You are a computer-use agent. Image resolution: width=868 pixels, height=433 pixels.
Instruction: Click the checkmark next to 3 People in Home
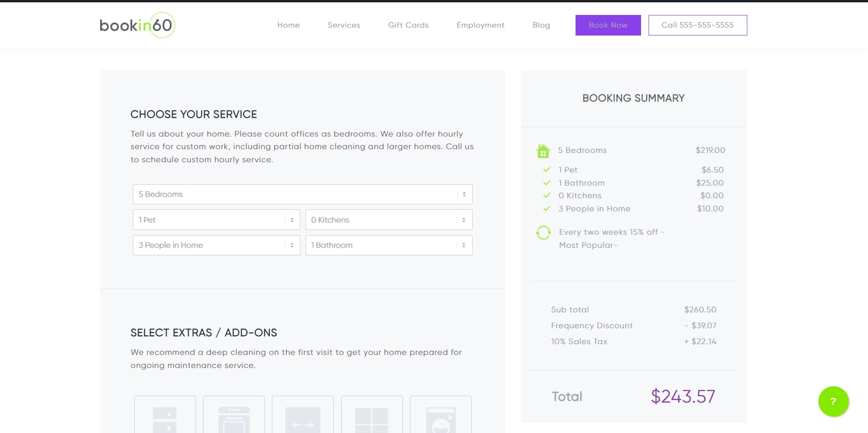click(547, 209)
